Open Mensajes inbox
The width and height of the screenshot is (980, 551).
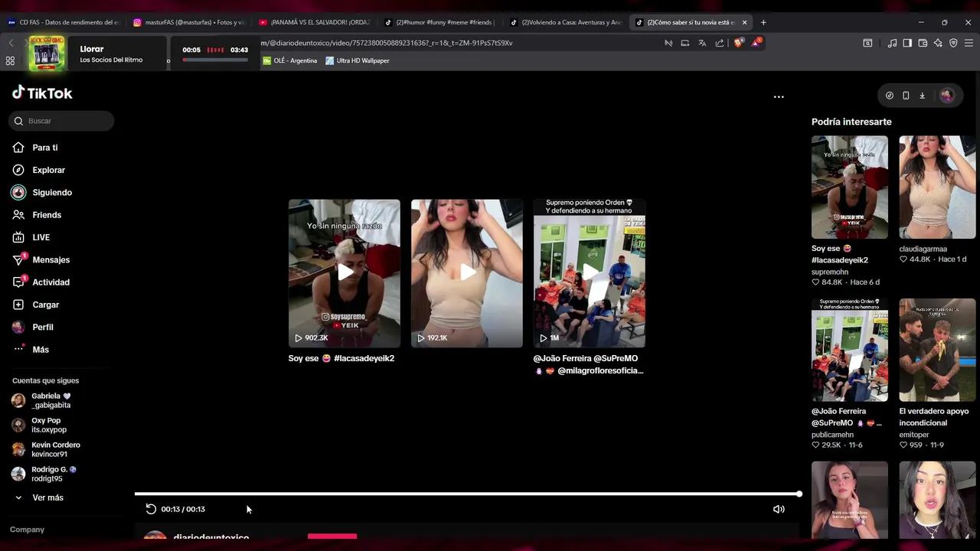coord(51,260)
